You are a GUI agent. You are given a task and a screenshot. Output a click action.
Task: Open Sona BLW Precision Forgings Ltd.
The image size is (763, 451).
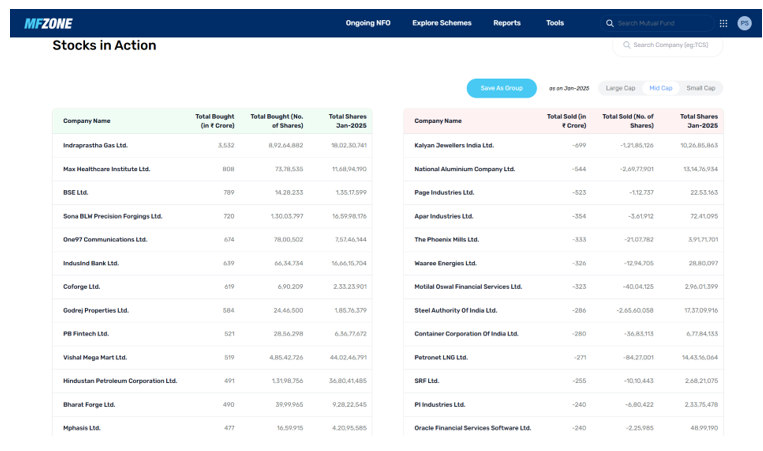[x=112, y=216]
